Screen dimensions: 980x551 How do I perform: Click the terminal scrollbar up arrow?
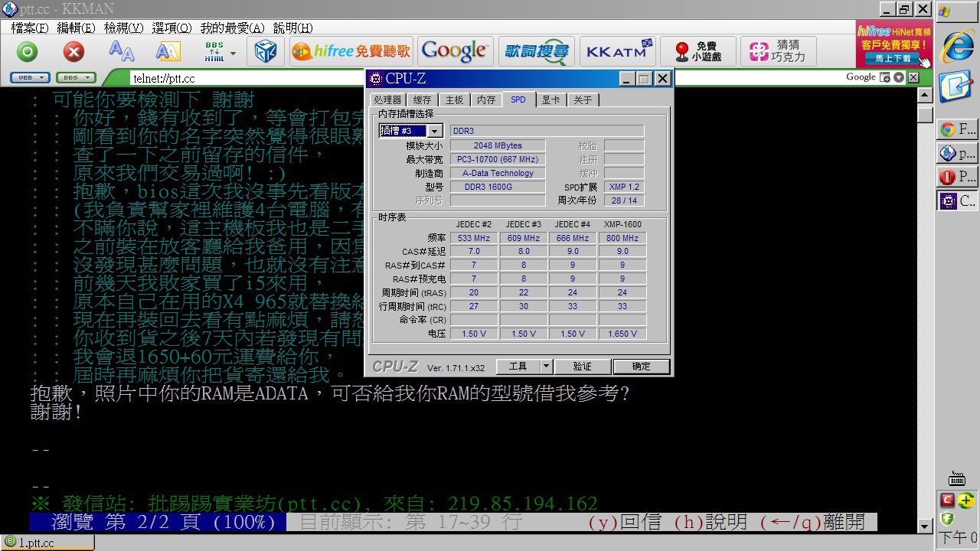coord(925,96)
